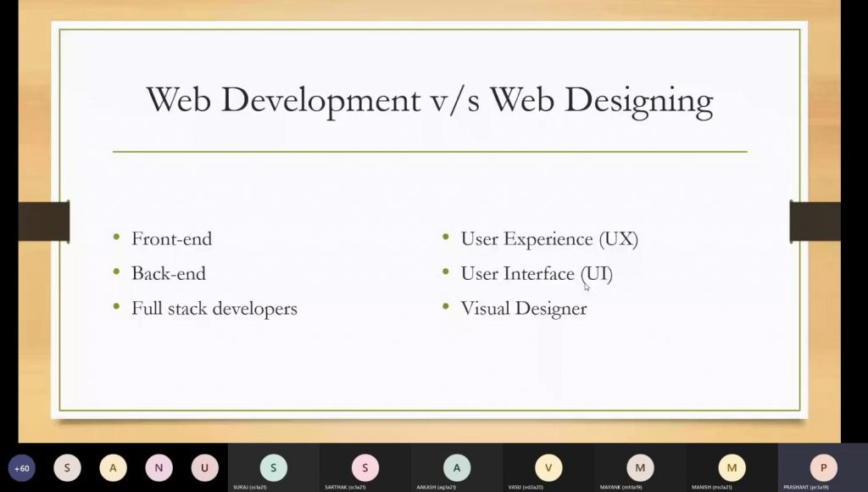Click the 'Front-end' bullet text

coord(171,239)
